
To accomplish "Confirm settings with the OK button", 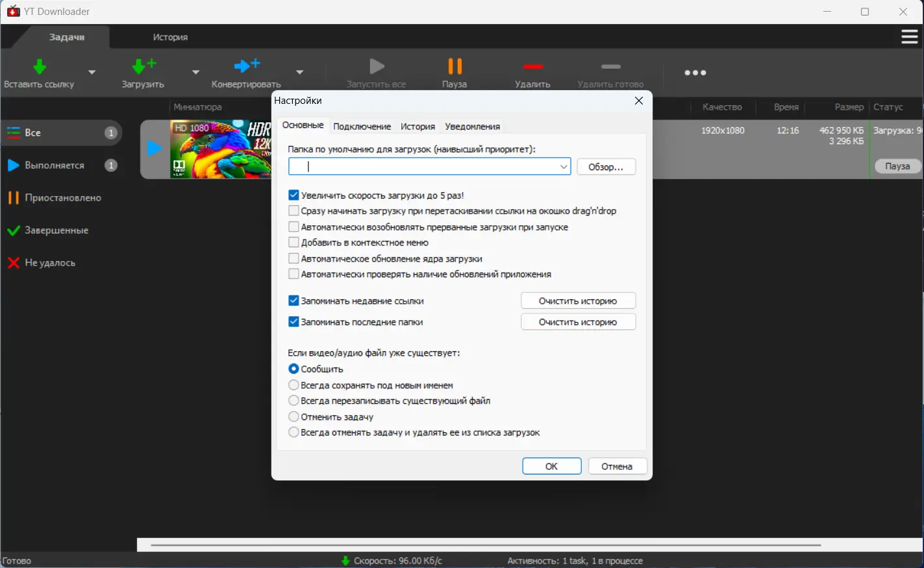I will [x=551, y=466].
